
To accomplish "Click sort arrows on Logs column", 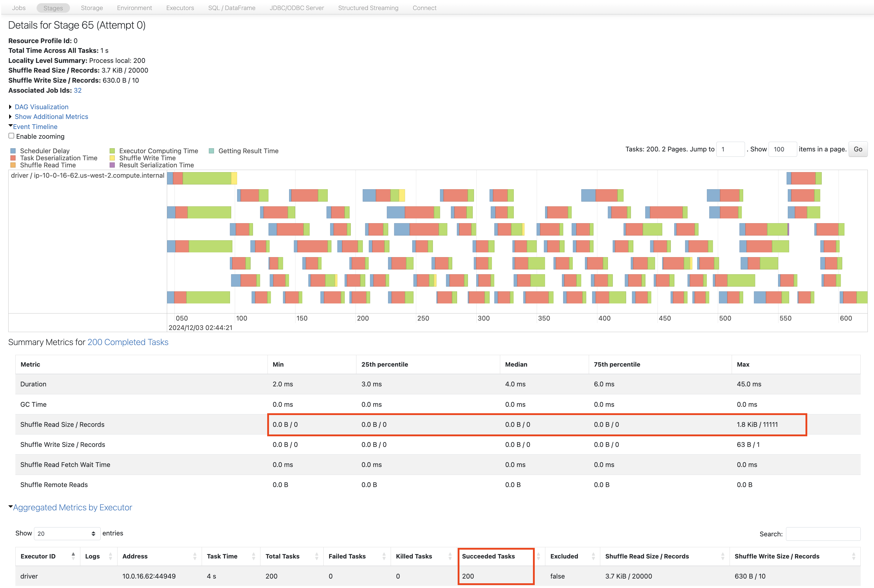I will [x=110, y=556].
